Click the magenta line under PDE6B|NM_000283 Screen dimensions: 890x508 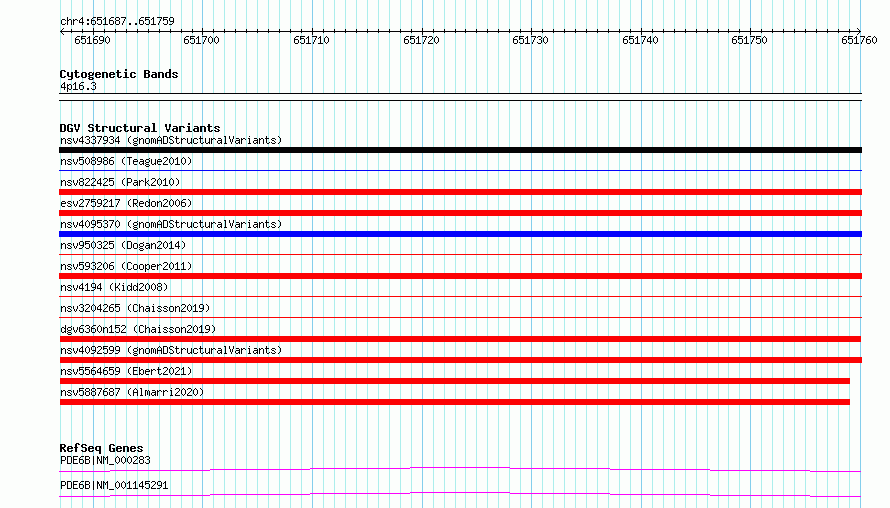[460, 469]
